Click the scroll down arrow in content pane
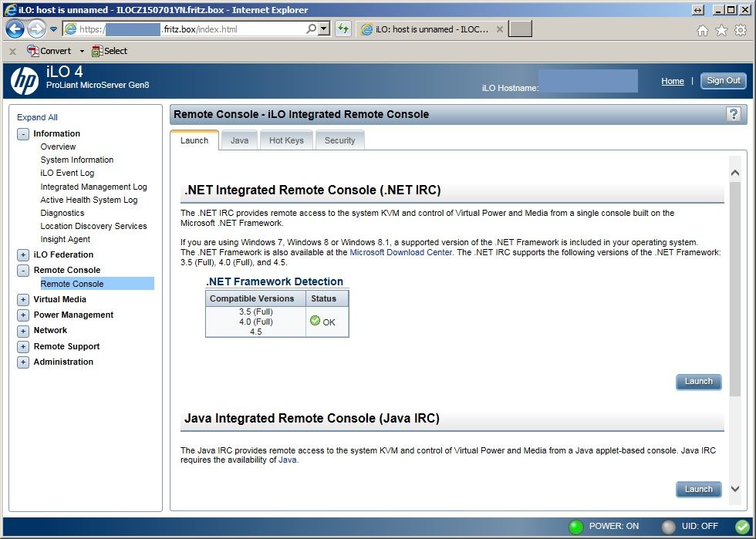Screen dimensions: 756x539 734,489
